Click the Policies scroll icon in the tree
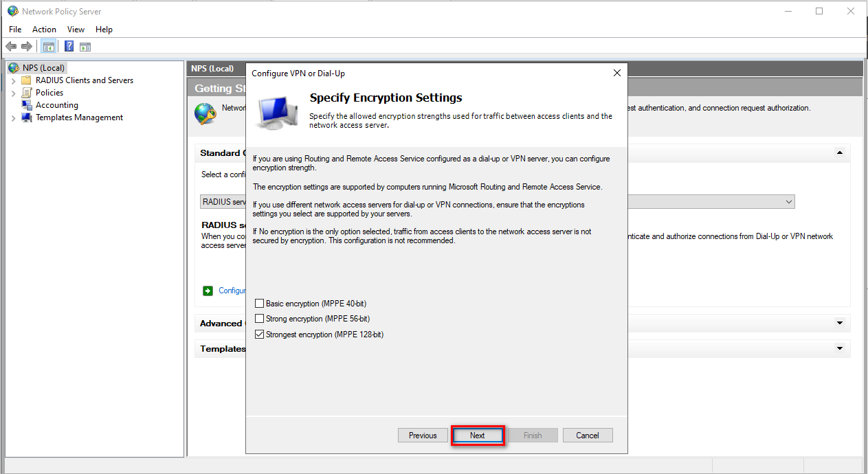Viewport: 868px width, 474px height. (x=27, y=93)
